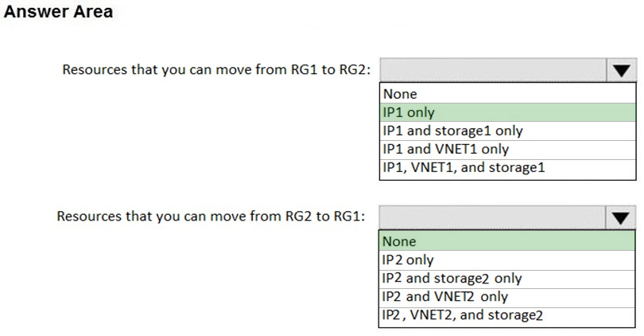Open the RG1 to RG2 dropdown arrow
This screenshot has width=644, height=336.
pyautogui.click(x=621, y=70)
